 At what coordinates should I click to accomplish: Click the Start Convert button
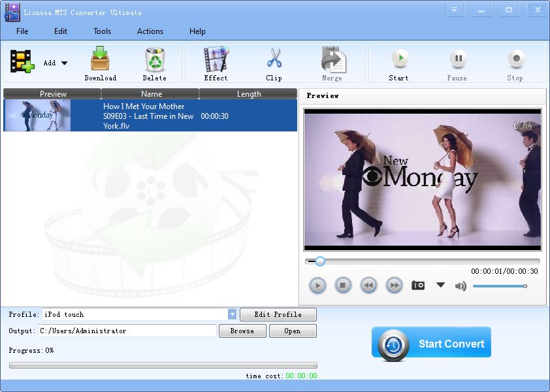click(x=431, y=344)
